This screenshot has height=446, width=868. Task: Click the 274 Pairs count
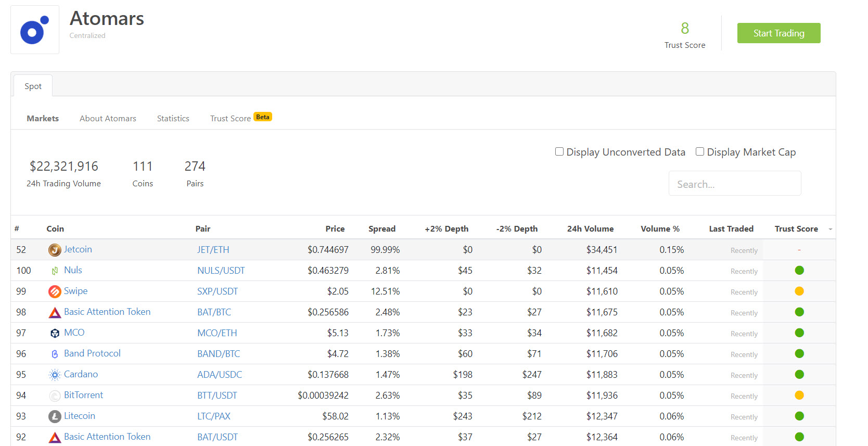pyautogui.click(x=195, y=167)
